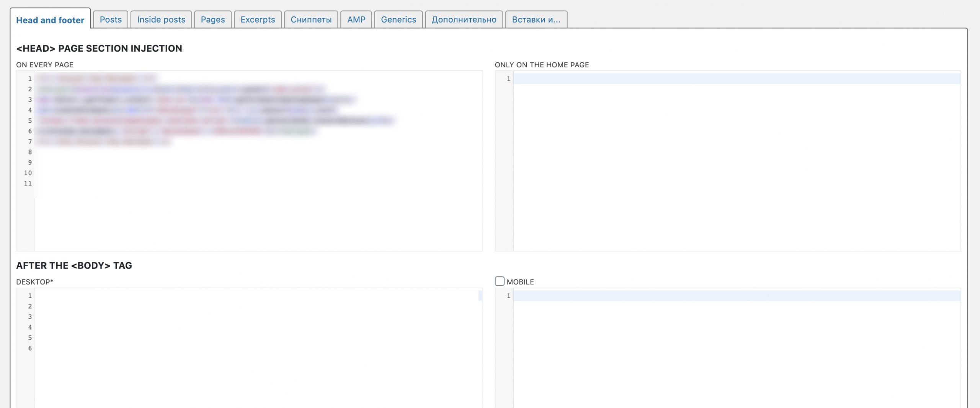Select the Pages tab
980x408 pixels.
pos(213,20)
